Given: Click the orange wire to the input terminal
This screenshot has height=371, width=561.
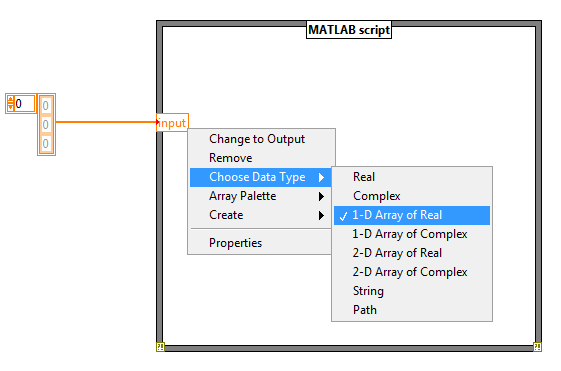Looking at the screenshot, I should click(106, 122).
